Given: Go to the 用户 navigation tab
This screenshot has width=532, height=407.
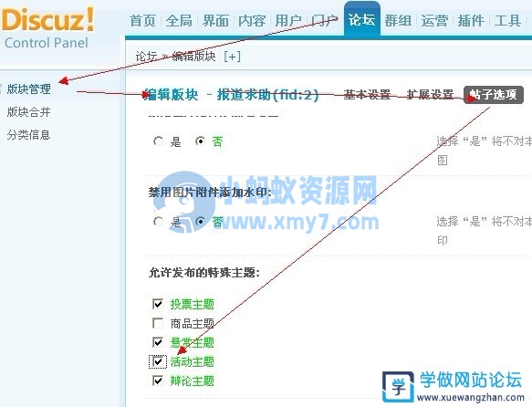Looking at the screenshot, I should coord(288,20).
